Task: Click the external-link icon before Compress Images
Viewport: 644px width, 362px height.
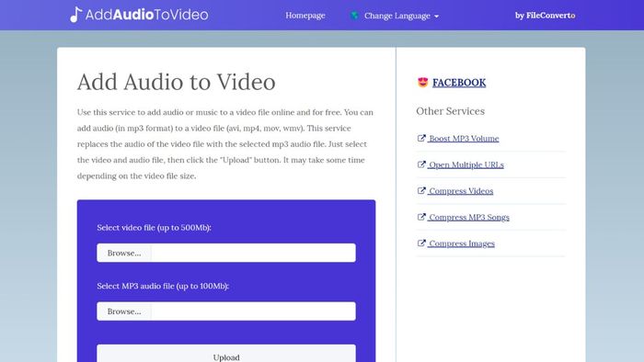Action: click(421, 243)
